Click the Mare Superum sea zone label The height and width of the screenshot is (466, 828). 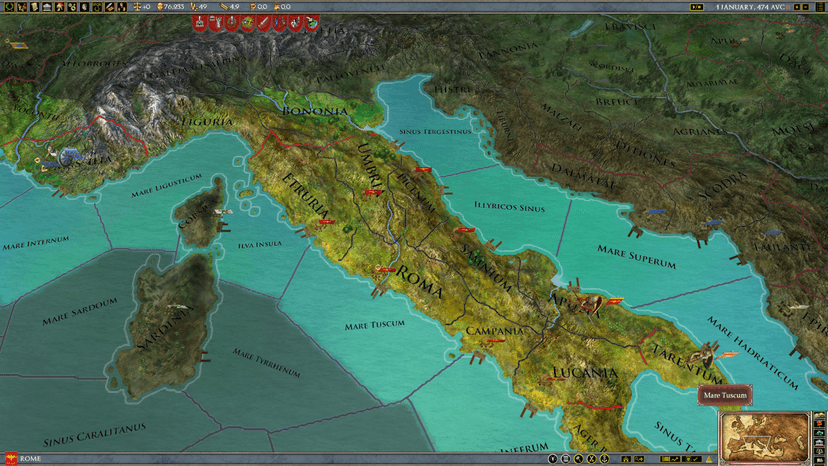[x=636, y=256]
